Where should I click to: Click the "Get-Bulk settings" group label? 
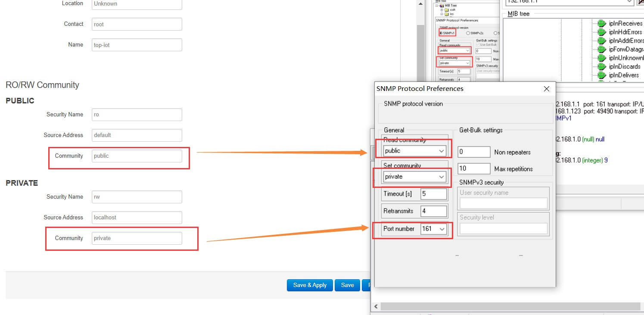point(481,130)
